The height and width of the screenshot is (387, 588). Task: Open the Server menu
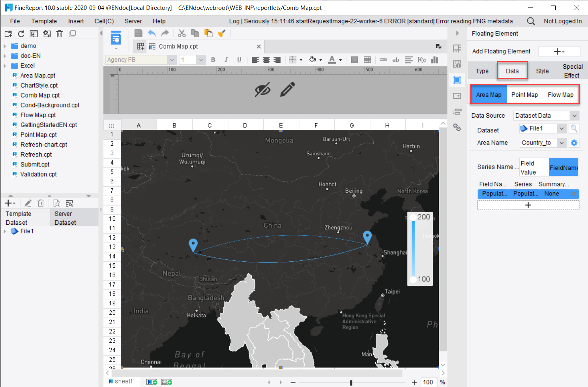pos(133,21)
